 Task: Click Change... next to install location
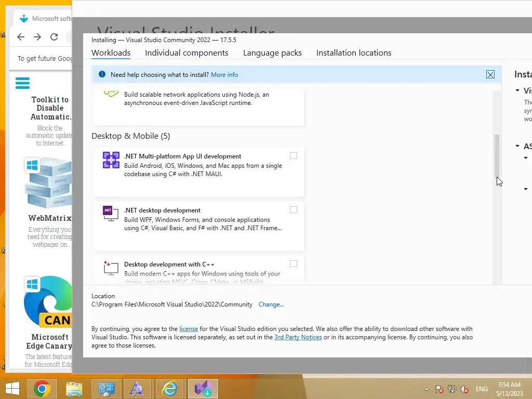pos(271,304)
